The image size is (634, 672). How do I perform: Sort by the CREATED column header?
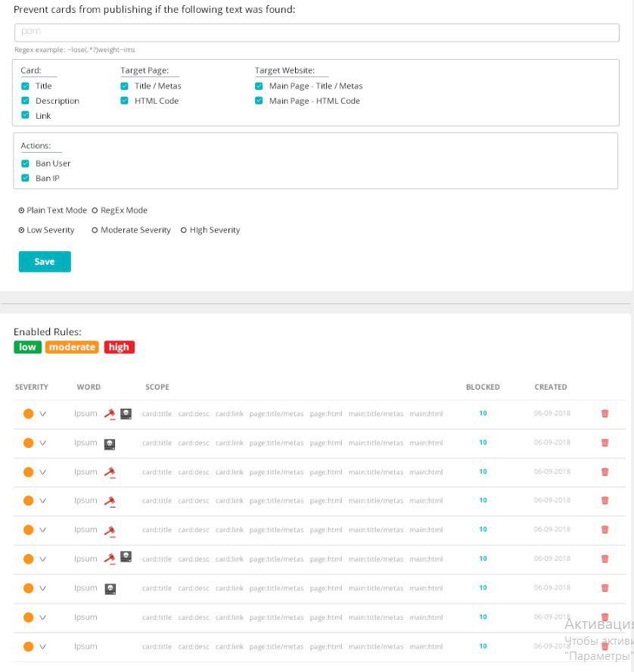551,387
